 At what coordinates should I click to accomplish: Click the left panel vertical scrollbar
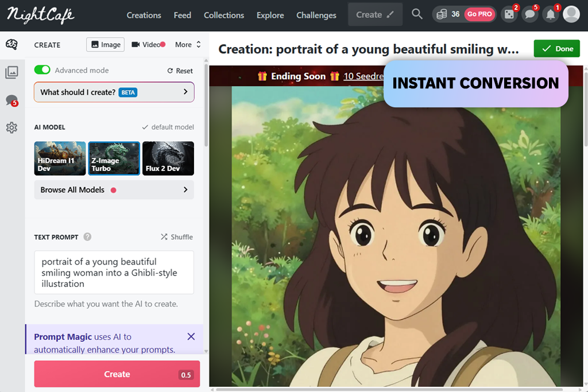(206, 105)
